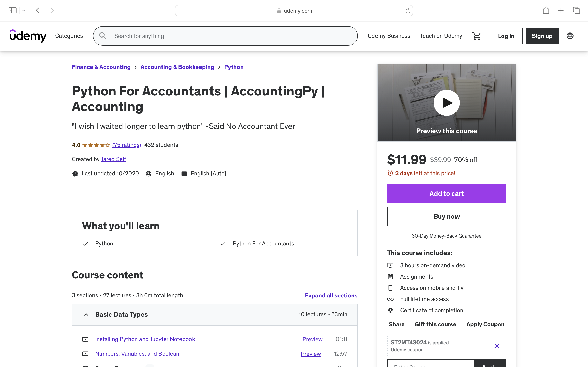The width and height of the screenshot is (588, 367).
Task: Expand all course sections
Action: coord(331,295)
